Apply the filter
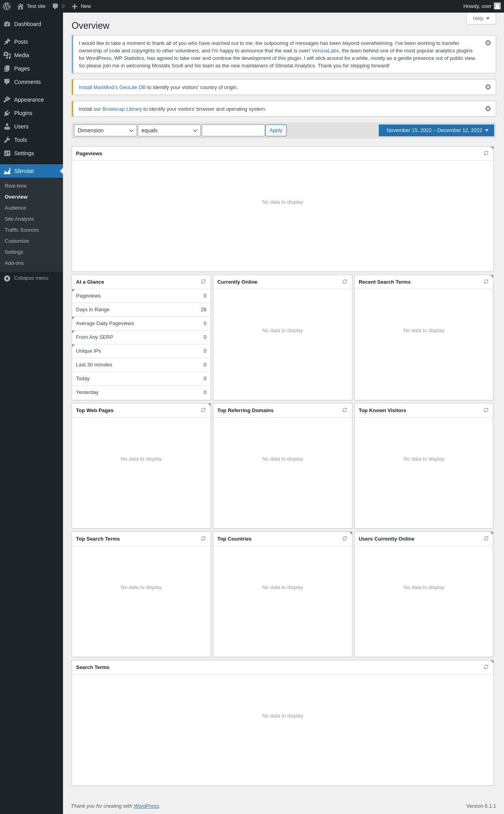The height and width of the screenshot is (814, 504). point(276,130)
